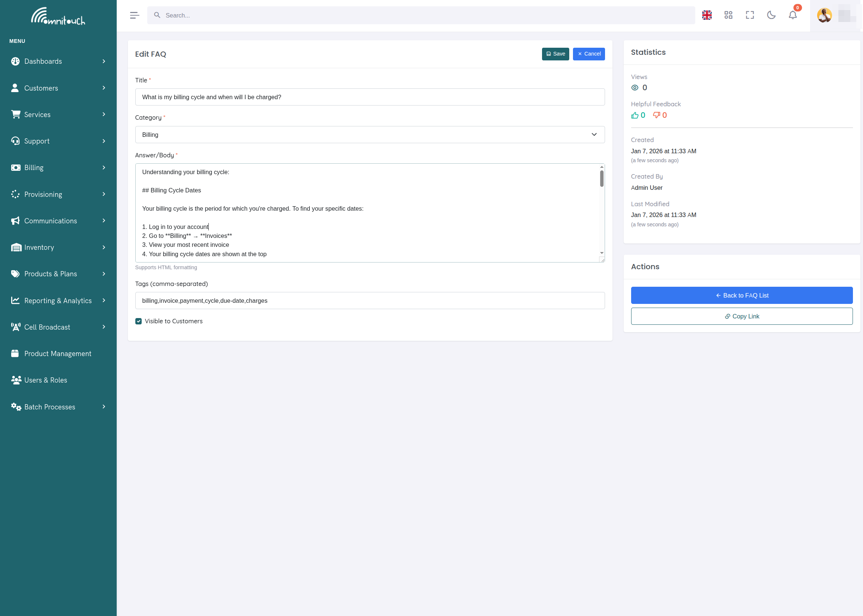Open Dashboards menu item
This screenshot has height=616, width=863.
pos(59,61)
